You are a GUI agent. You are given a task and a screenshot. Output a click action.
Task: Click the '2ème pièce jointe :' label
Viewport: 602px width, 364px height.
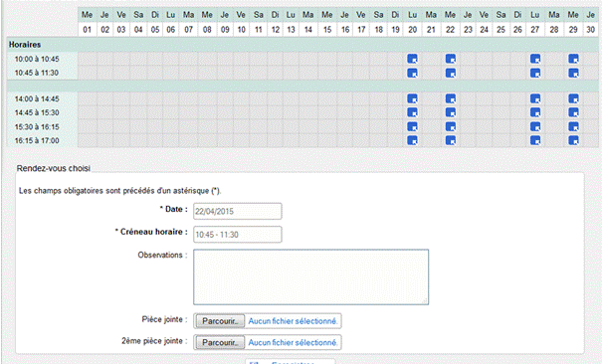click(154, 341)
